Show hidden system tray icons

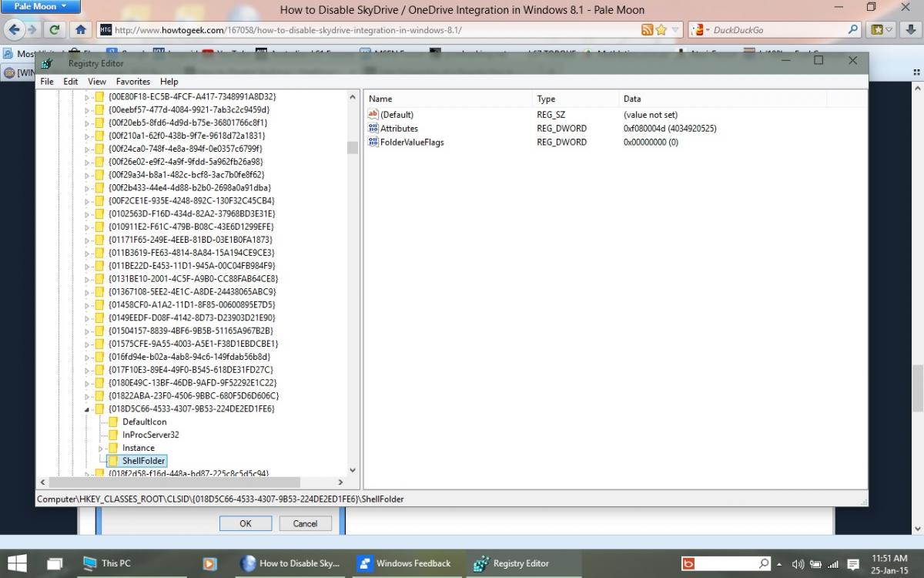779,564
